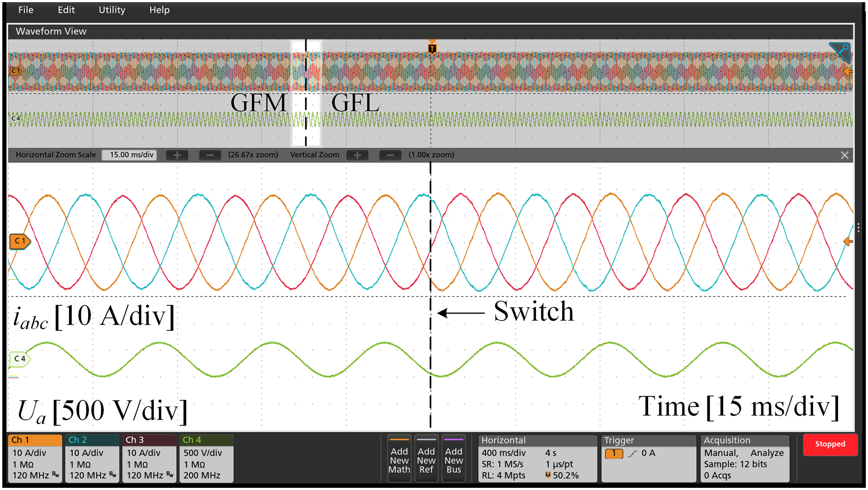
Task: Click Add New Math button
Action: 399,458
